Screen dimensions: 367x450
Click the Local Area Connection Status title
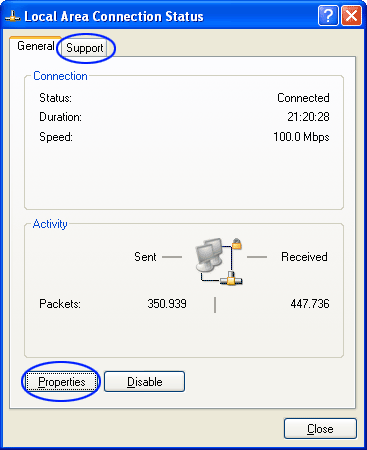[114, 16]
